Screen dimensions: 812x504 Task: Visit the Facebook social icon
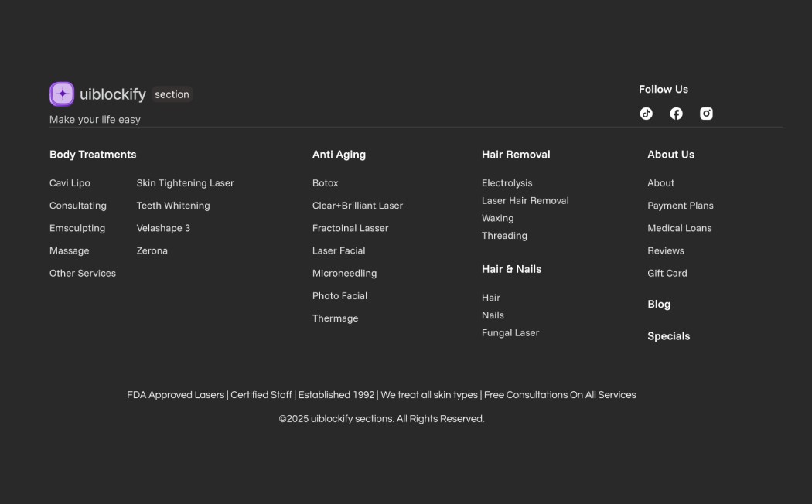pos(676,113)
